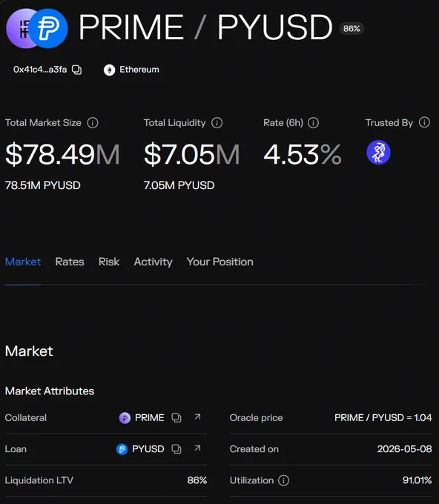The width and height of the screenshot is (439, 504).
Task: Click the 4.53% rate value
Action: pos(303,155)
